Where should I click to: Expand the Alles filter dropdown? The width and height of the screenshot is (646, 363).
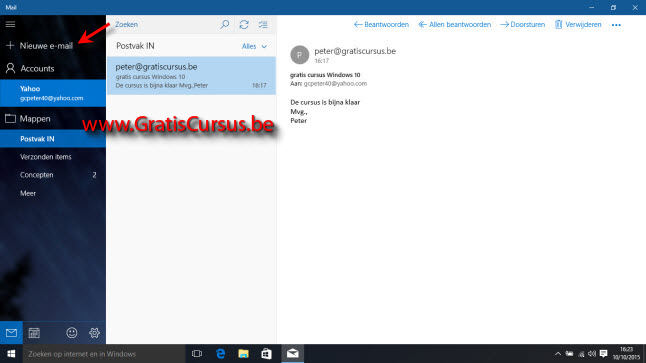254,47
